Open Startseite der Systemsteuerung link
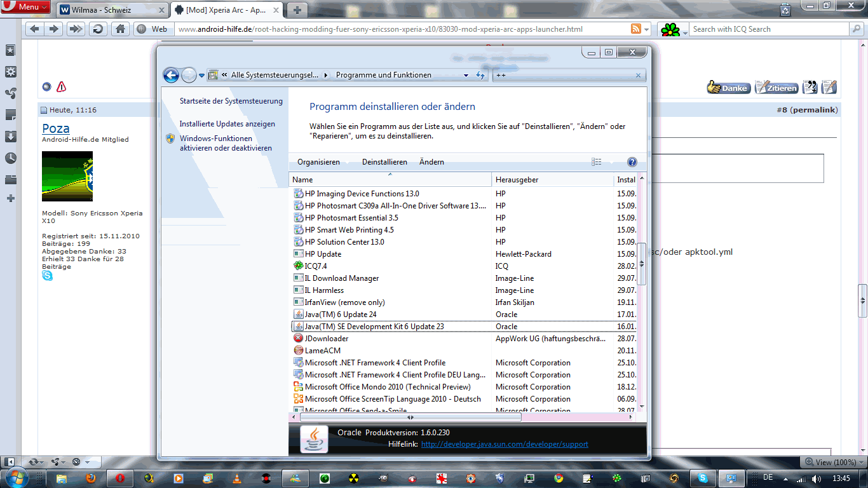The width and height of the screenshot is (868, 488). (231, 101)
